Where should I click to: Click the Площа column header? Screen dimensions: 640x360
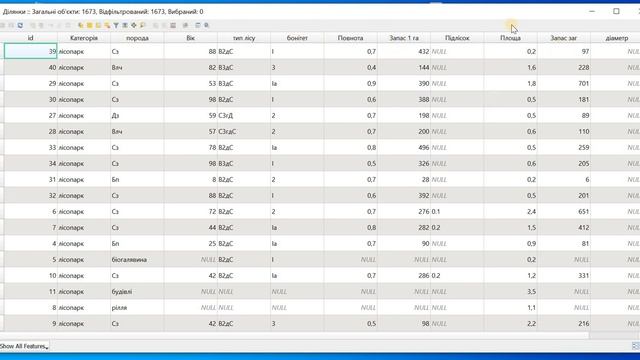click(x=511, y=38)
